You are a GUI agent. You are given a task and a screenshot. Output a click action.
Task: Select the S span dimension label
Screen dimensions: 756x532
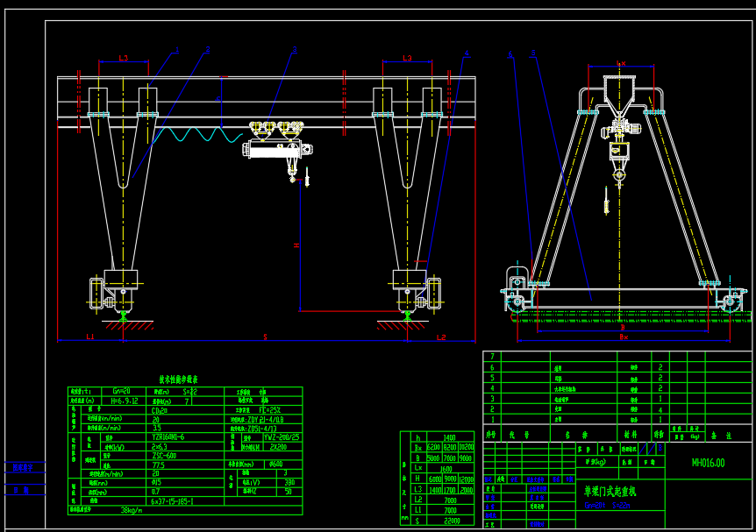(265, 337)
